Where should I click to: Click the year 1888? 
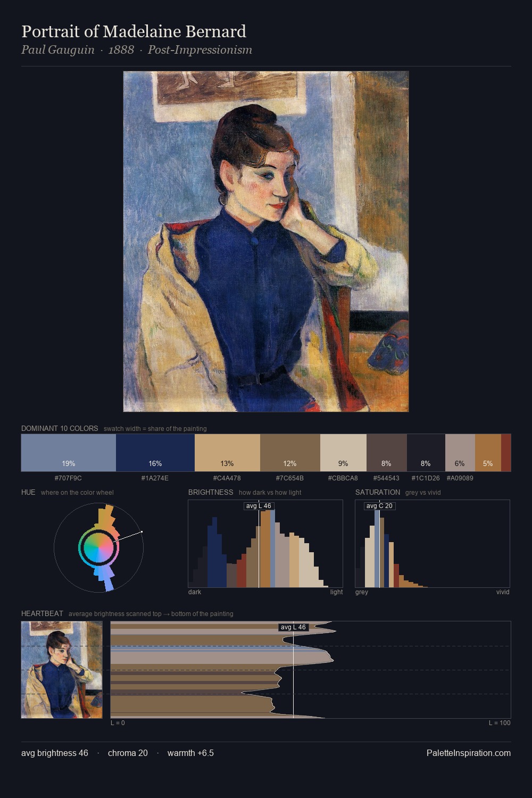point(121,50)
